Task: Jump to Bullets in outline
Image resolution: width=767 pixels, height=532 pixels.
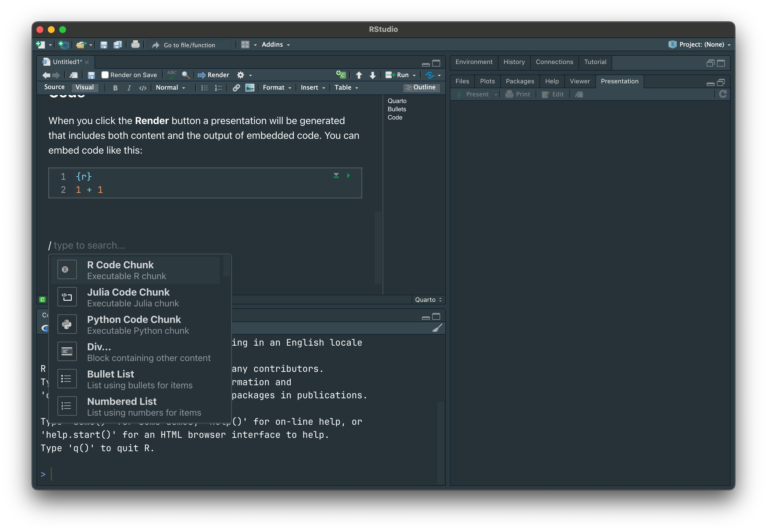Action: click(x=396, y=109)
